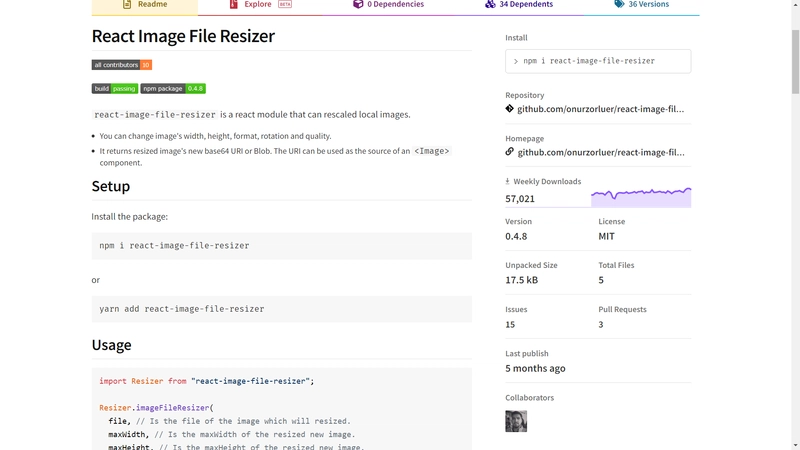Click the Usage heading

click(x=111, y=345)
